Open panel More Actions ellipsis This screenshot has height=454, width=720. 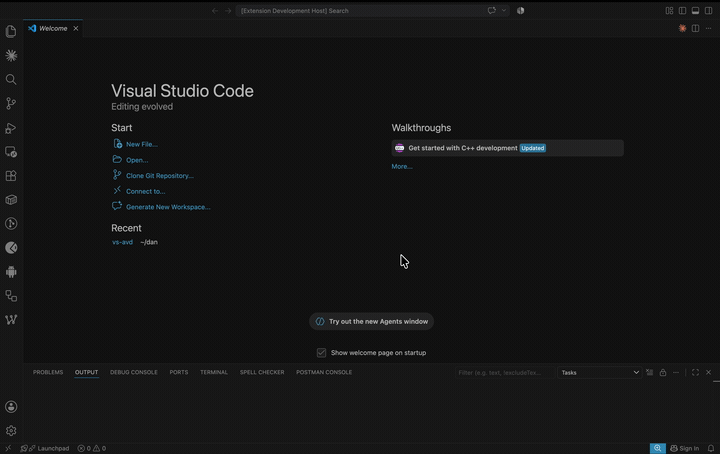pyautogui.click(x=676, y=373)
